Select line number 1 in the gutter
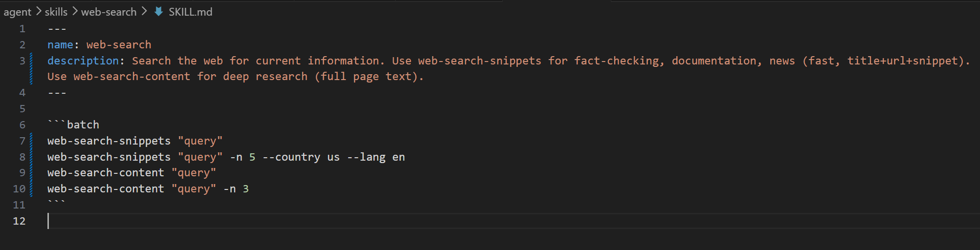 [22, 29]
